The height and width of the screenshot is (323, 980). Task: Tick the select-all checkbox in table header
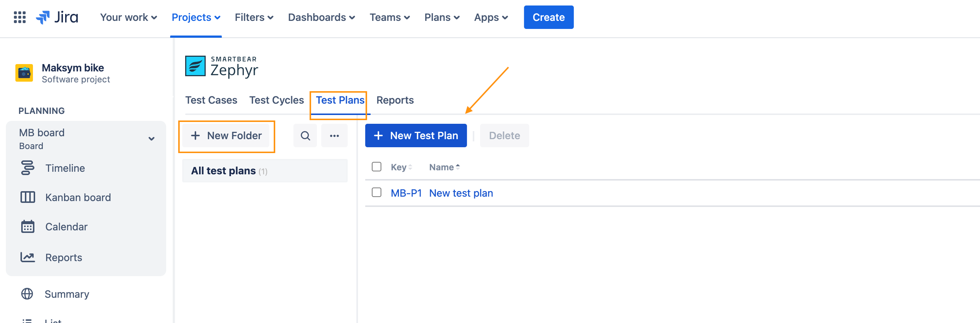point(376,167)
